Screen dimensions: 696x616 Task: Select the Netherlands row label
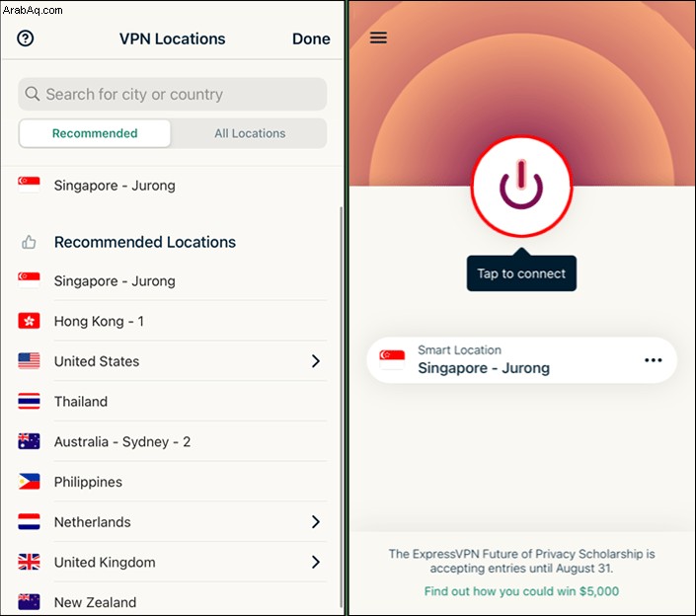93,522
